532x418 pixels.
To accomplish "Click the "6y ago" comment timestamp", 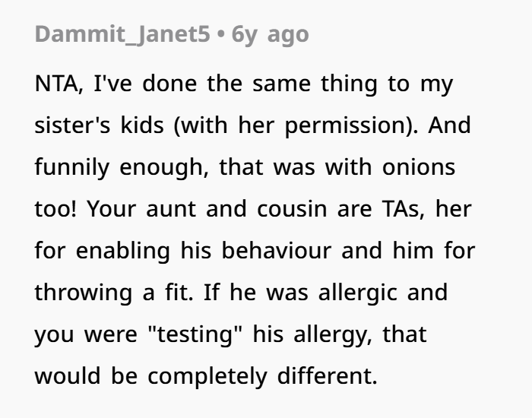I will 271,35.
